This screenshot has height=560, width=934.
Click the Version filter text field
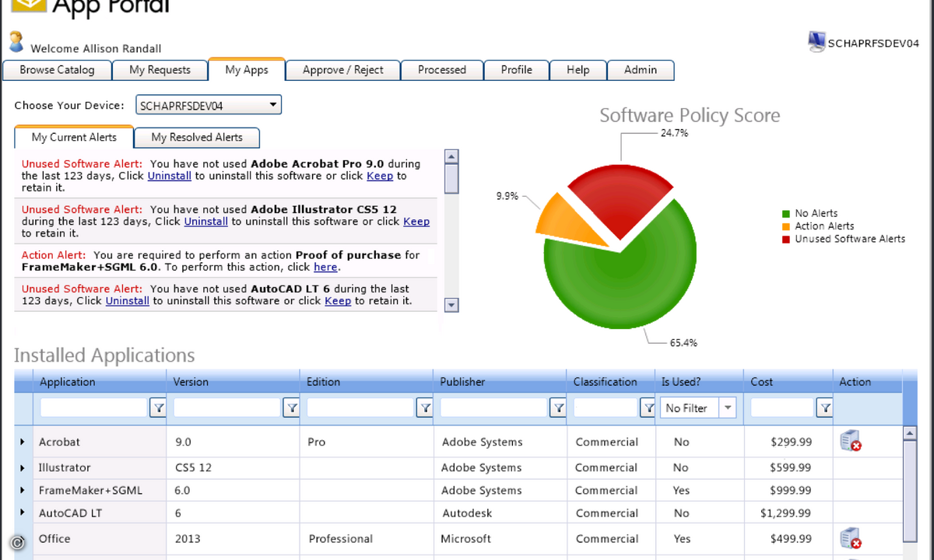(x=227, y=408)
